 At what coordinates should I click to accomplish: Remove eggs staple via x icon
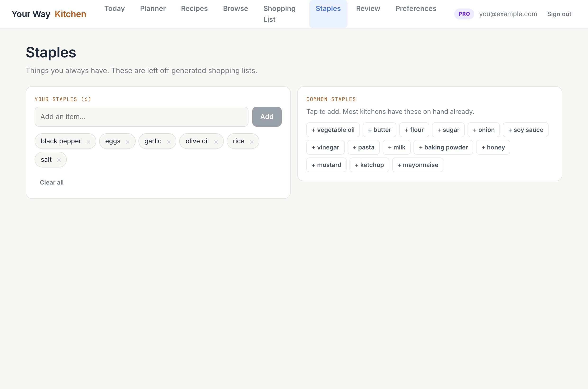[x=128, y=142]
